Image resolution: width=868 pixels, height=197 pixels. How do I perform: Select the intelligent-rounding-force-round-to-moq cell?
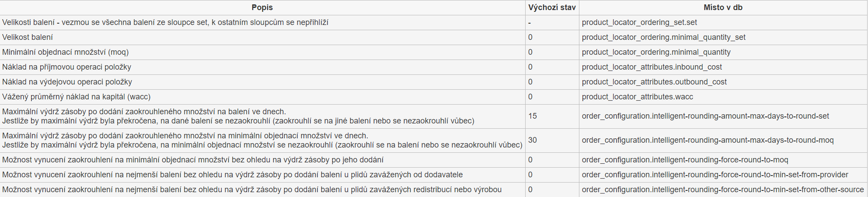pyautogui.click(x=685, y=160)
